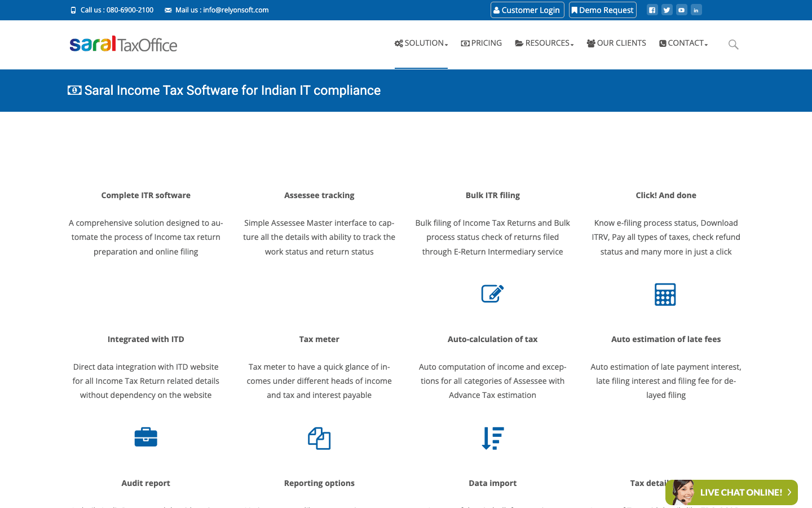Click the Bulk ITR filing heading
The image size is (812, 508).
click(493, 195)
